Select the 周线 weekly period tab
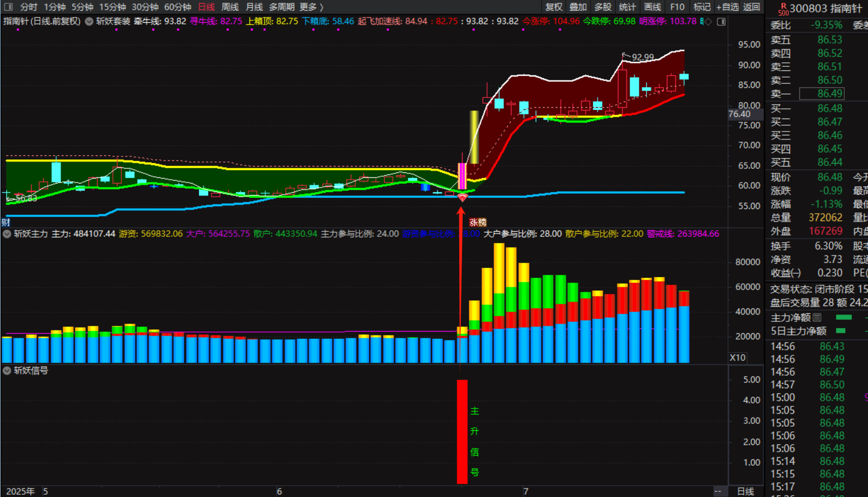This screenshot has width=868, height=497. pyautogui.click(x=230, y=7)
